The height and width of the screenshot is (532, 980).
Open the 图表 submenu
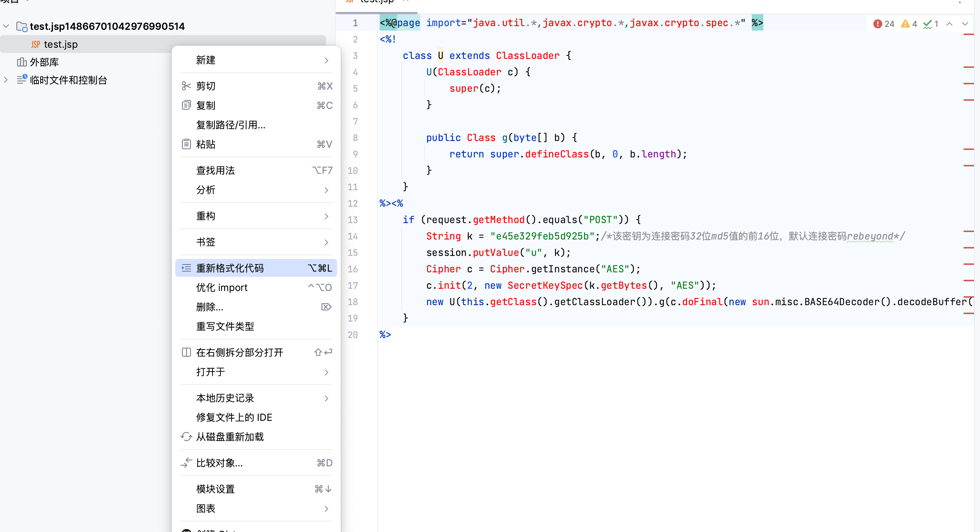256,508
